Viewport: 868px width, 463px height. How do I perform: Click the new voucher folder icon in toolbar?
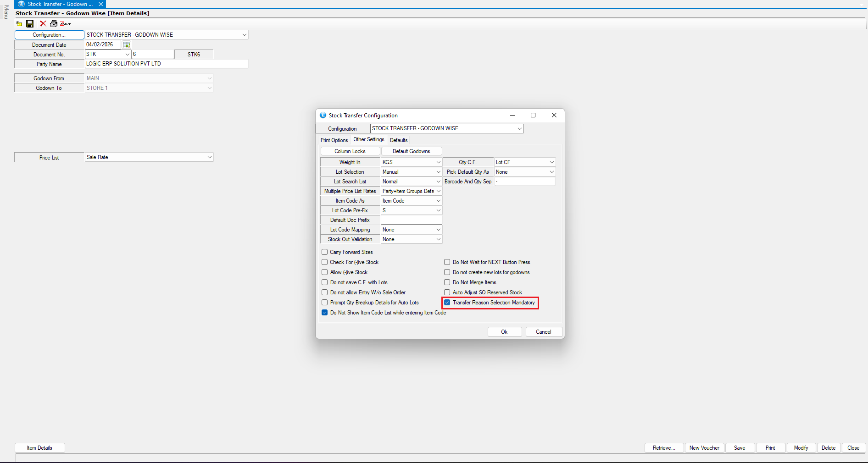pyautogui.click(x=19, y=24)
